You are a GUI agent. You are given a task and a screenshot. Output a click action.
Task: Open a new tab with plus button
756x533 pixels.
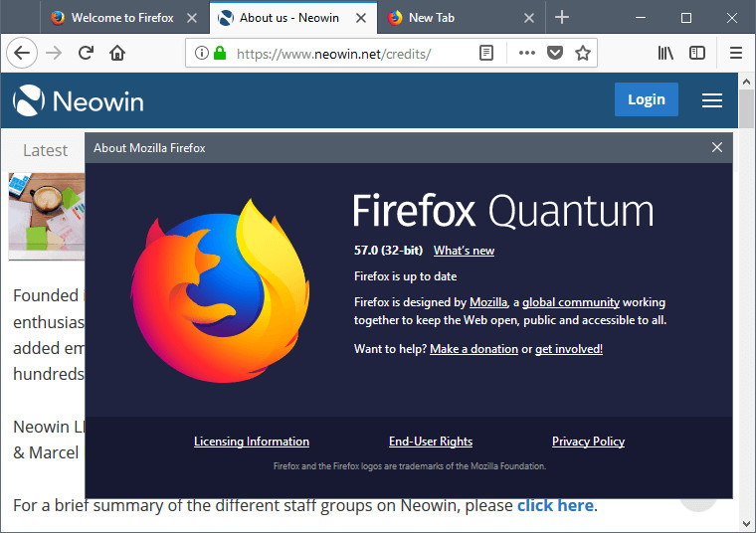pyautogui.click(x=562, y=17)
